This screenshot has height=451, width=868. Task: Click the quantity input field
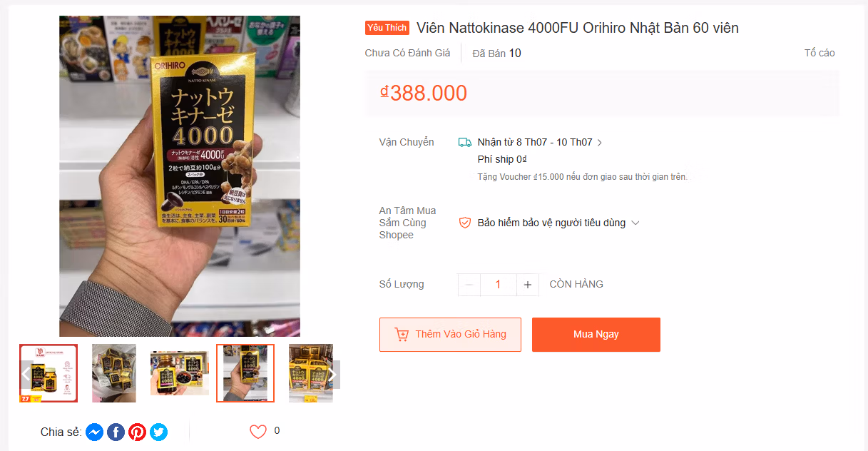click(x=498, y=284)
